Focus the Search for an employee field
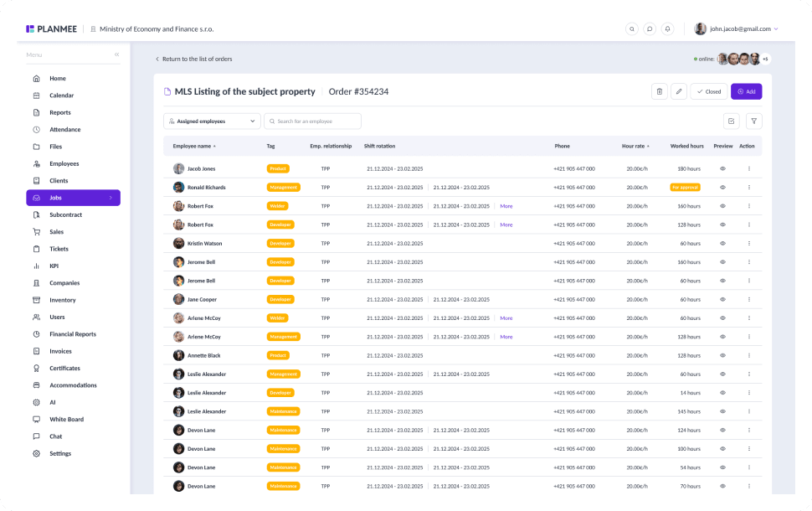812x511 pixels. click(313, 121)
